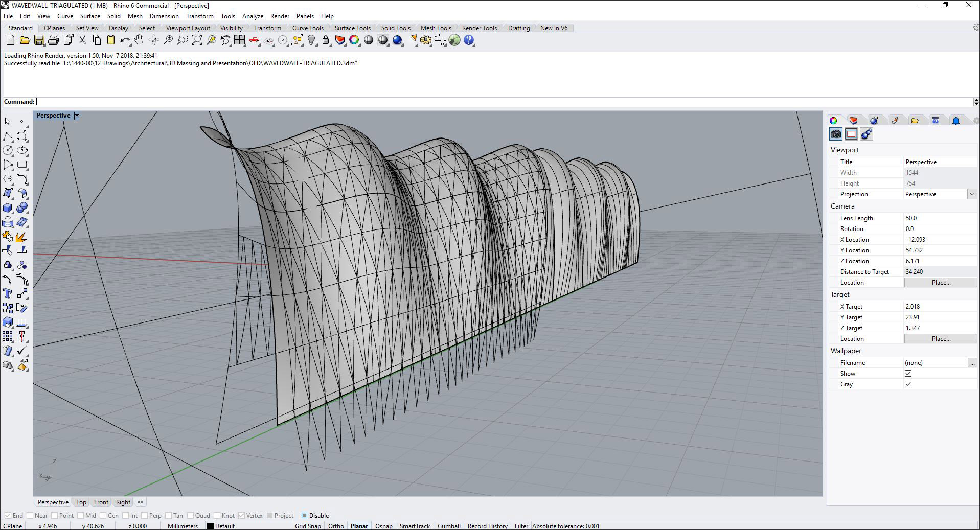Click the camera Viewport Properties icon
Viewport: 980px width, 530px height.
(x=836, y=134)
